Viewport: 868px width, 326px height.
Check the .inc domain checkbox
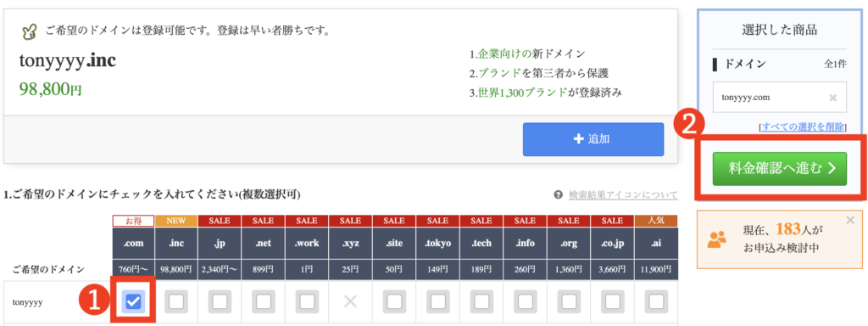coord(176,301)
